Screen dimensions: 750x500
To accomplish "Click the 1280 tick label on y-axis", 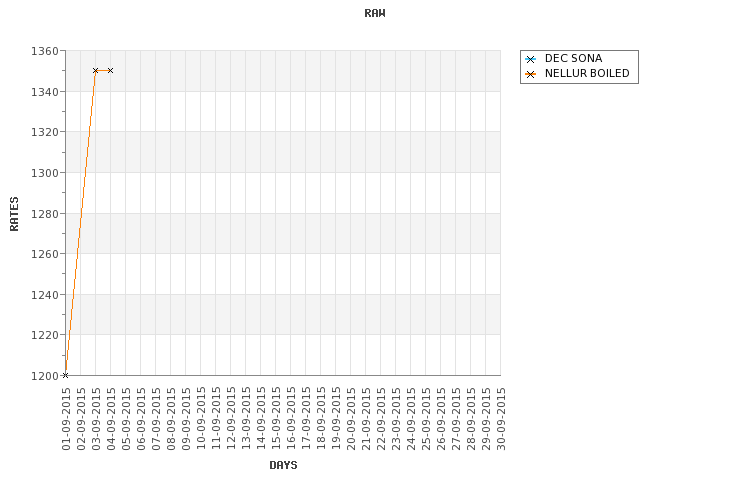I will (44, 214).
